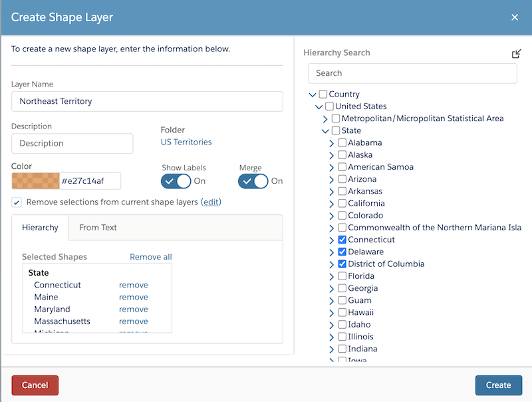The image size is (532, 402).
Task: Click the Description input field
Action: pyautogui.click(x=72, y=143)
